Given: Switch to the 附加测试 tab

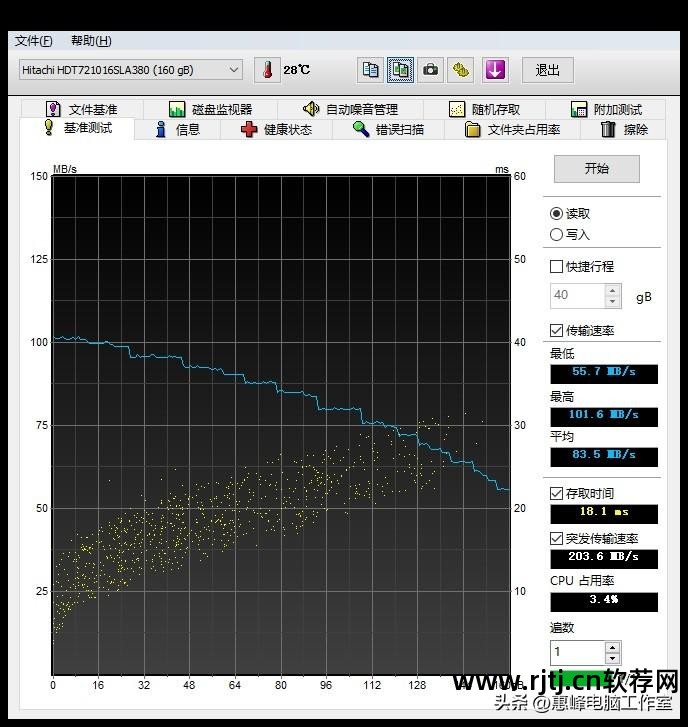Looking at the screenshot, I should [605, 109].
